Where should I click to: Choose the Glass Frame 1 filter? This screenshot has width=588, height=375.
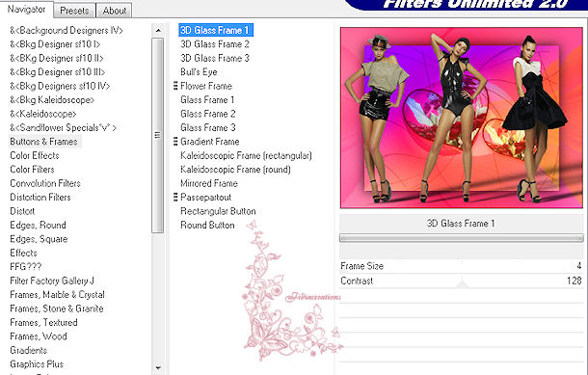[x=207, y=99]
